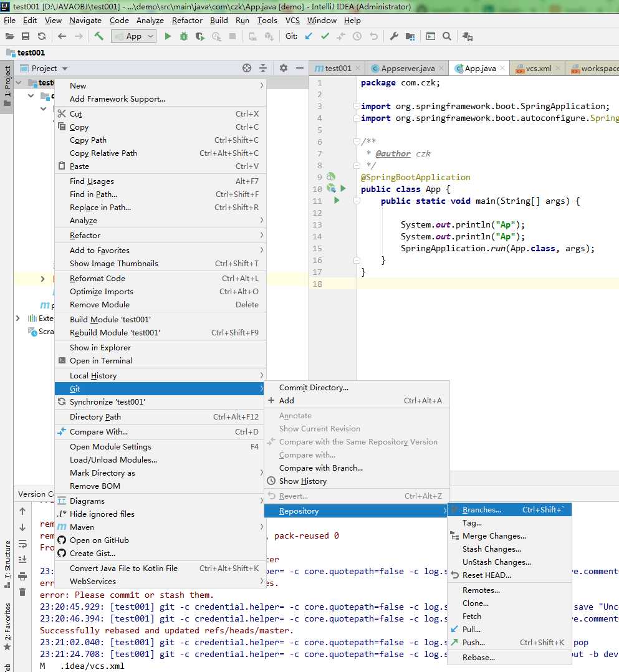Start debugging with the bug icon
This screenshot has height=672, width=619.
(x=184, y=36)
